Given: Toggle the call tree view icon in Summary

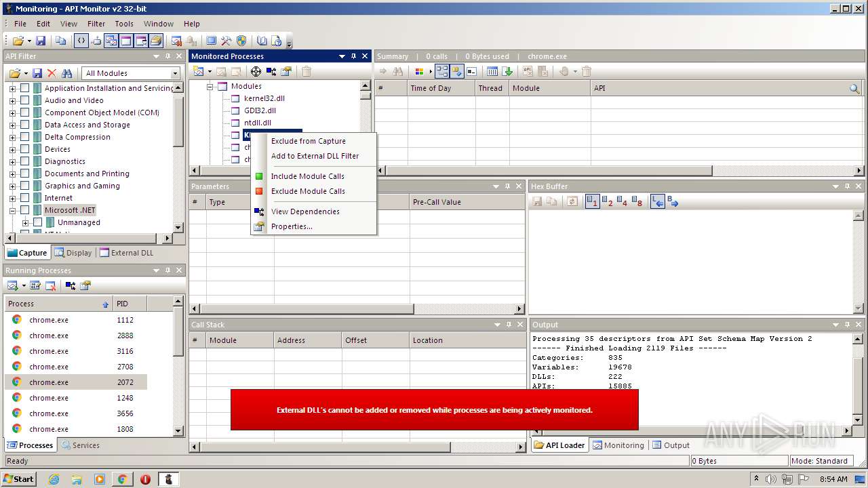Looking at the screenshot, I should [x=441, y=71].
